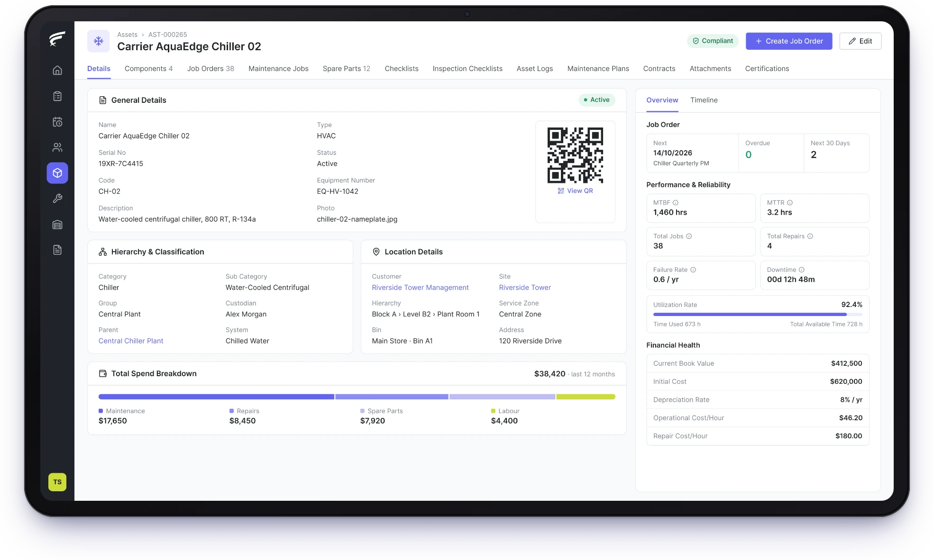
Task: Switch to the Components tab
Action: click(x=148, y=69)
